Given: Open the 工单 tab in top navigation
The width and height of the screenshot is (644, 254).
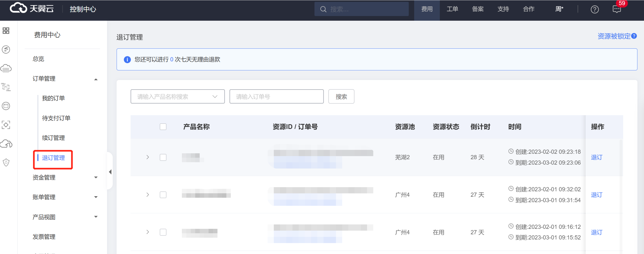Looking at the screenshot, I should point(452,9).
